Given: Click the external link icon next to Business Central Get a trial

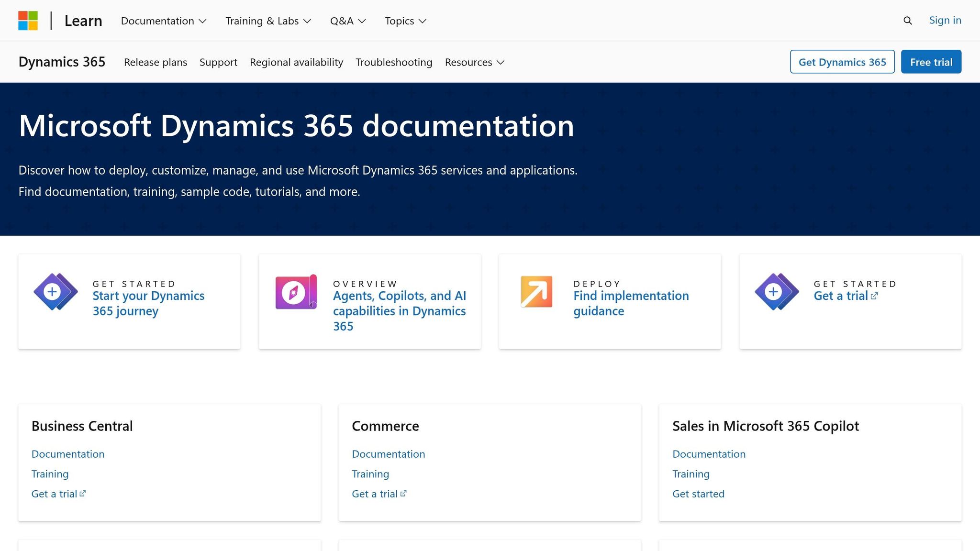Looking at the screenshot, I should pyautogui.click(x=83, y=493).
